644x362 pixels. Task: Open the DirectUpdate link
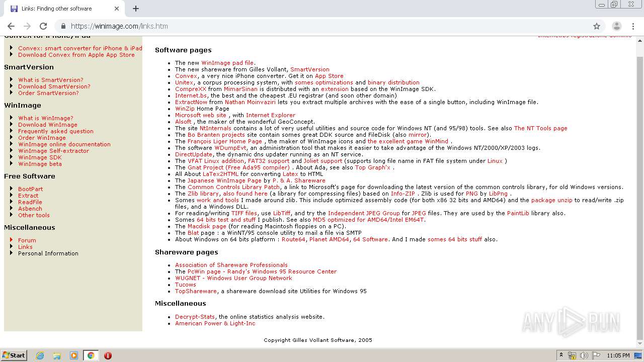pyautogui.click(x=194, y=154)
